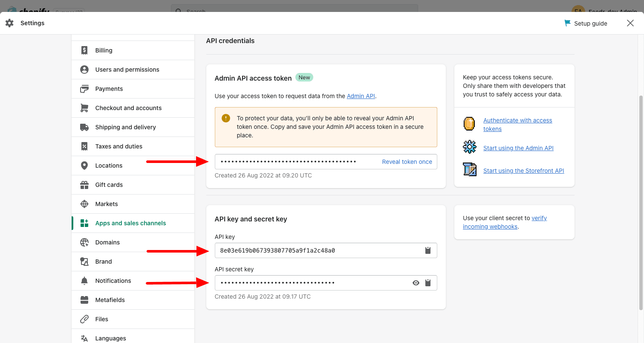Open Start using the Storefront API

pos(523,171)
